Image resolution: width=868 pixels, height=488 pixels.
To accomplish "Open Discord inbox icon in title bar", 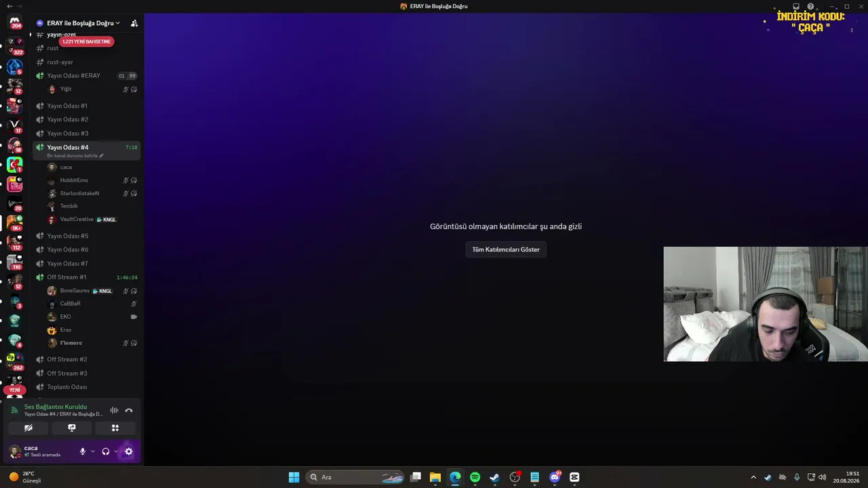I will [796, 6].
